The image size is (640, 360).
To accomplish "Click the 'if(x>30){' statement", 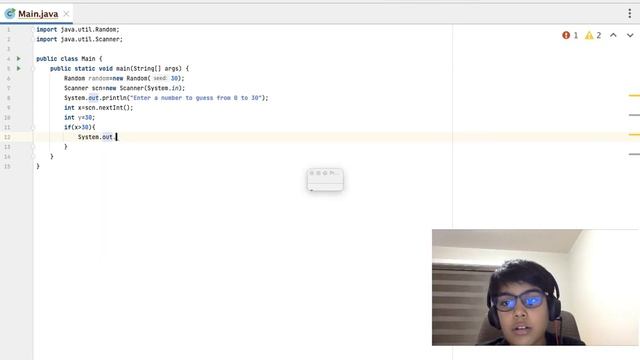I will 79,127.
